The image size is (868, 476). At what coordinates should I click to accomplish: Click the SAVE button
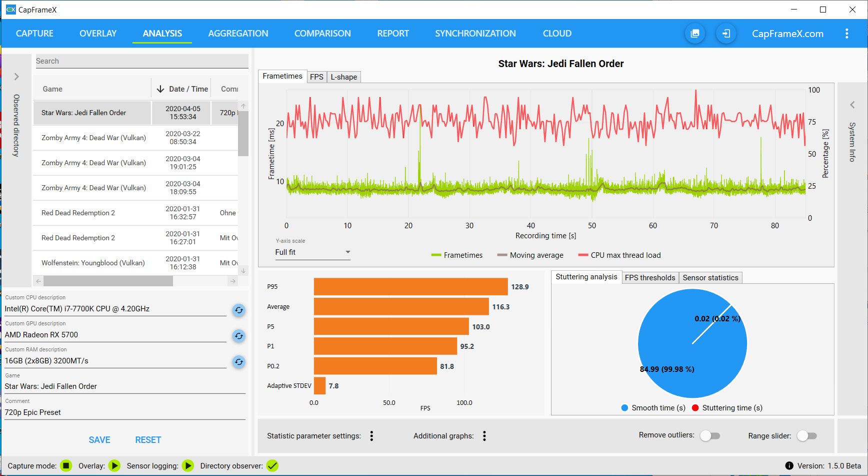click(99, 440)
